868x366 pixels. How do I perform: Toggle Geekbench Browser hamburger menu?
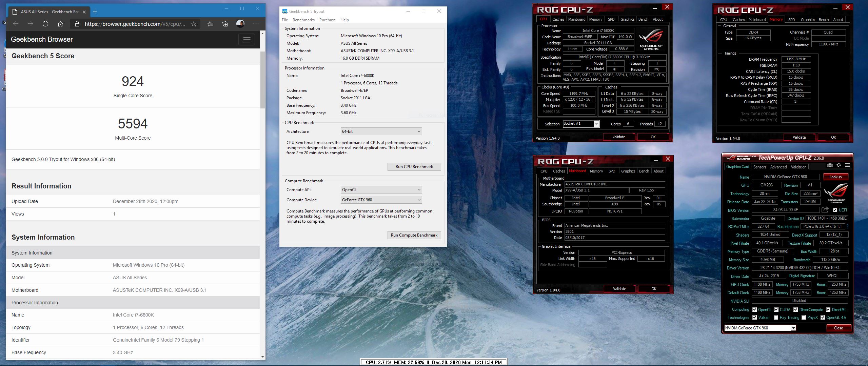(x=247, y=40)
